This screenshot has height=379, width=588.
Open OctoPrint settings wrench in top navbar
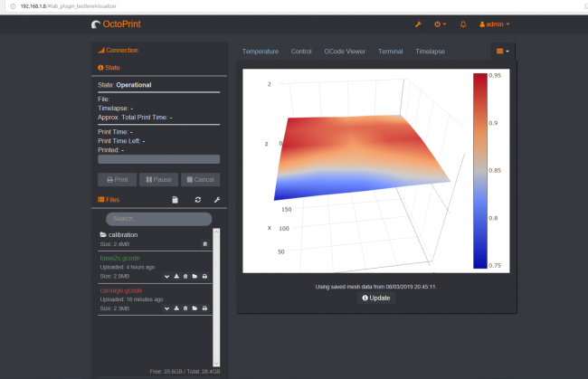[x=418, y=24]
